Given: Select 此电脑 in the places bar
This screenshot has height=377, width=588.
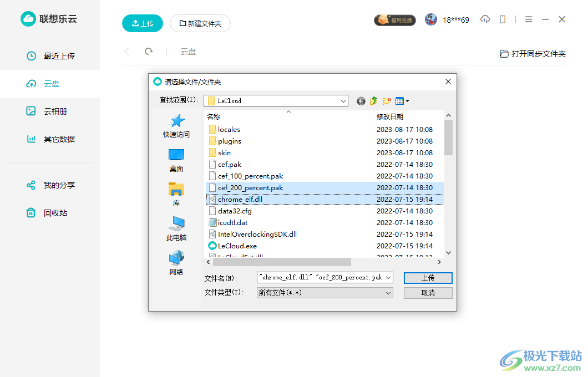Looking at the screenshot, I should tap(176, 229).
